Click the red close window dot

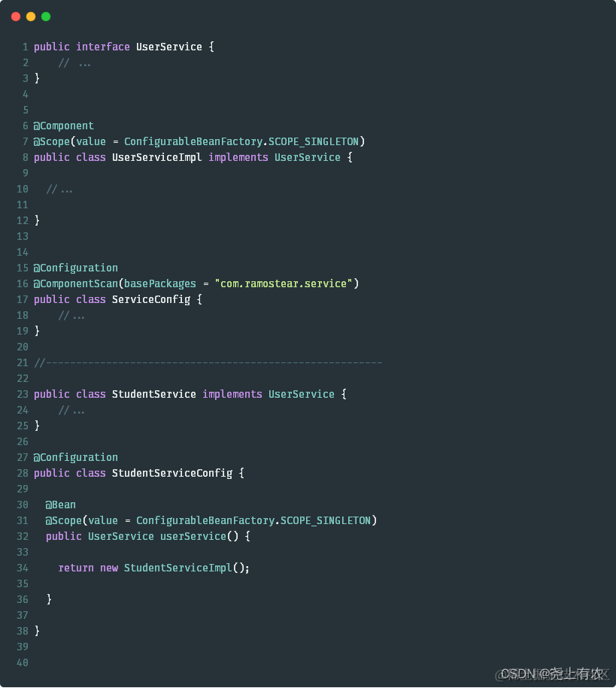tap(16, 17)
